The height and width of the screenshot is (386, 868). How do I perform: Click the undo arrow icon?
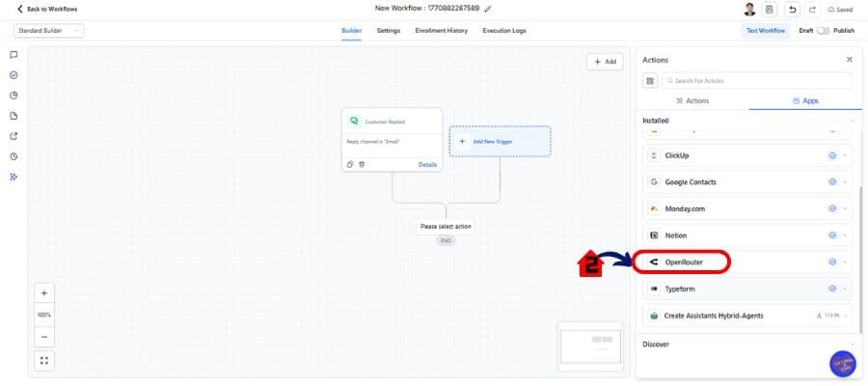point(793,10)
